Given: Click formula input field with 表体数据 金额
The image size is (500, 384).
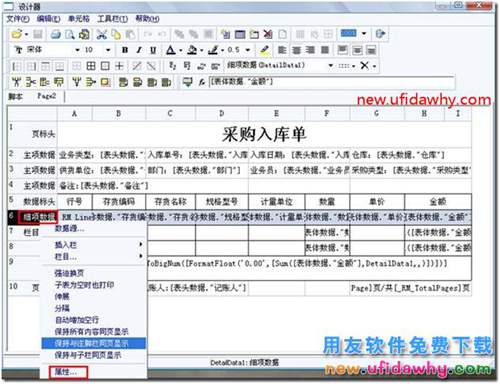Looking at the screenshot, I should pyautogui.click(x=332, y=82).
